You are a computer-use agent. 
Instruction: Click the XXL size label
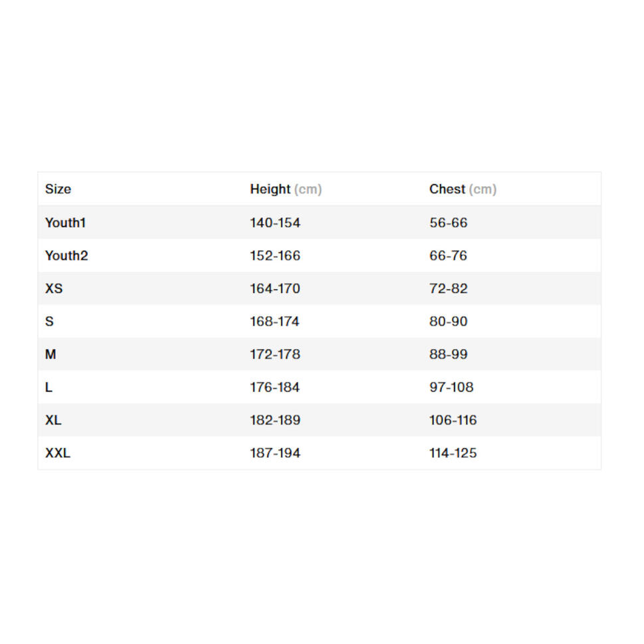58,453
